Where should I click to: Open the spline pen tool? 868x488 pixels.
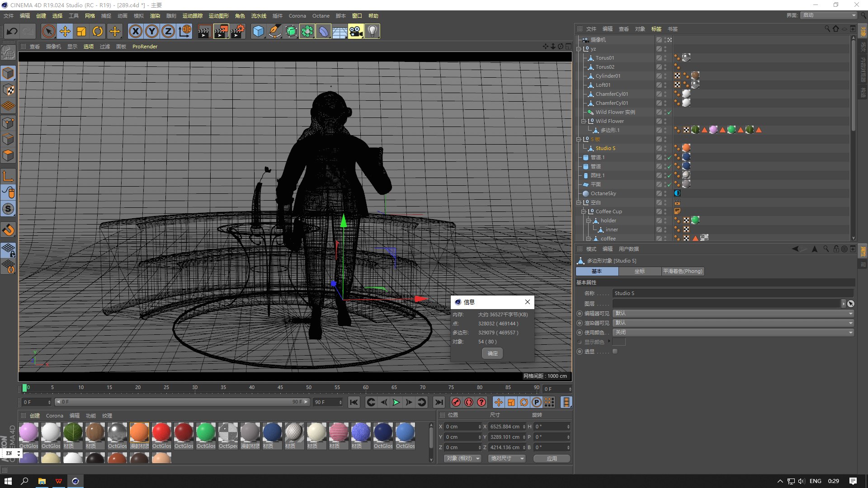pos(274,31)
